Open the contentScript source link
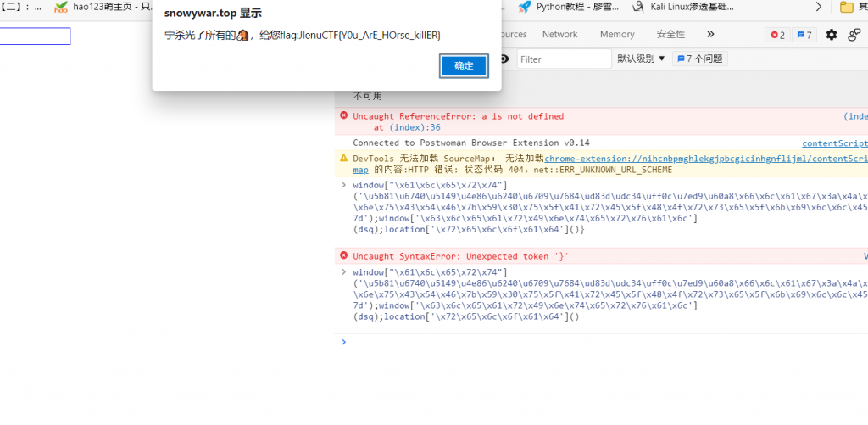This screenshot has height=425, width=868. coord(834,143)
